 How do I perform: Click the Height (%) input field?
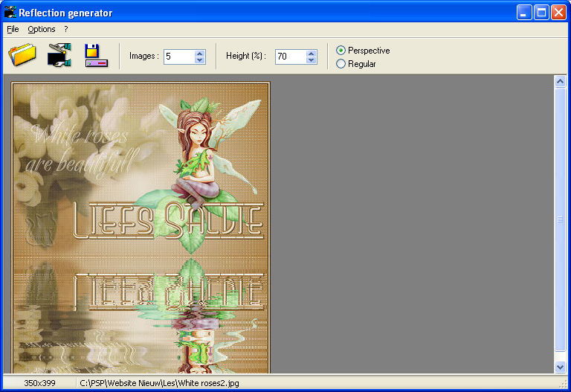291,57
